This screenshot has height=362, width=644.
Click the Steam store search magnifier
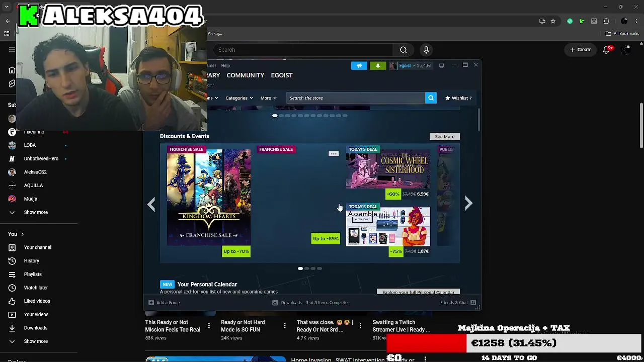431,98
